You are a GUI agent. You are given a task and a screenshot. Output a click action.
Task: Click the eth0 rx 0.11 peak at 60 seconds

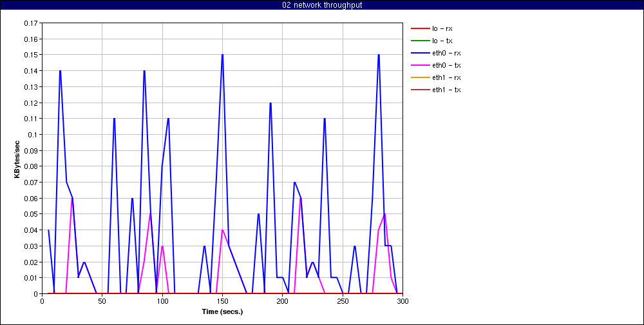coord(114,119)
